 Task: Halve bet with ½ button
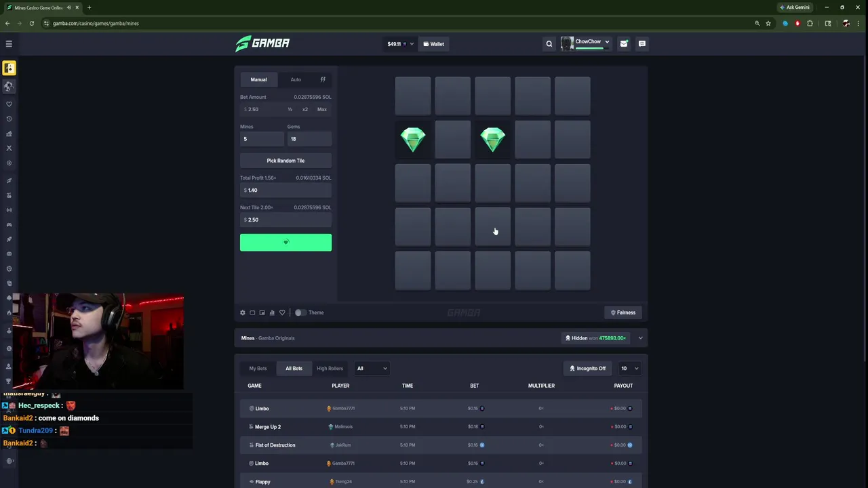point(290,109)
